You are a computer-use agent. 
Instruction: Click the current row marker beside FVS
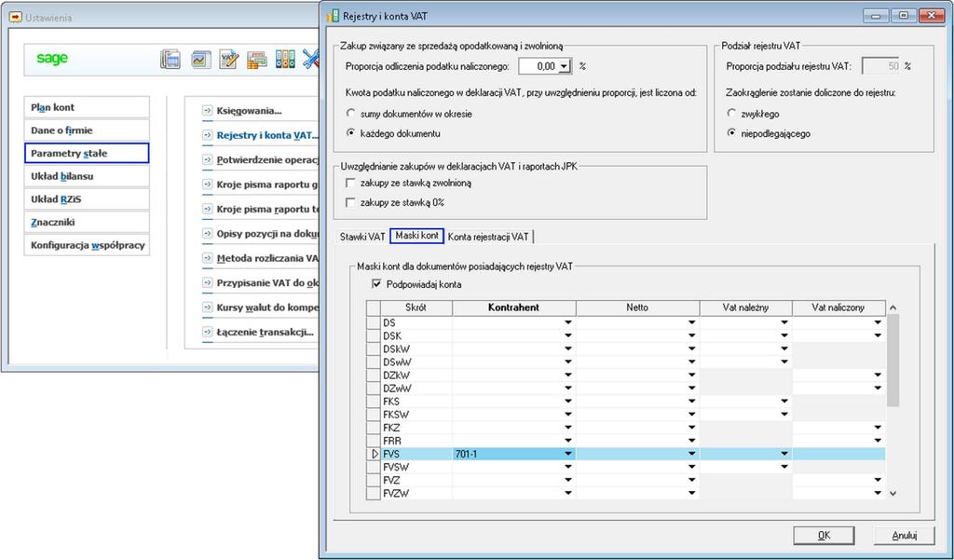(x=374, y=454)
